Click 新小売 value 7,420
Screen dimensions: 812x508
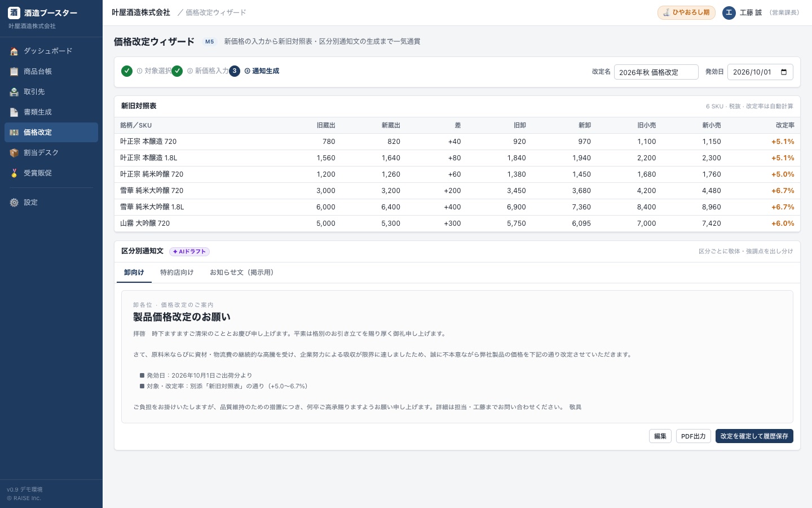[x=712, y=224]
